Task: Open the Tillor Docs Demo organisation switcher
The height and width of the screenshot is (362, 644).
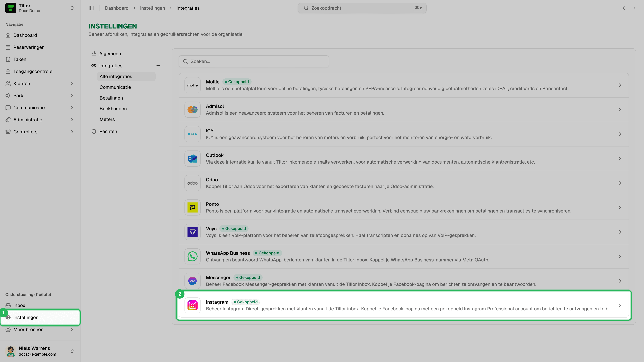Action: click(x=40, y=8)
